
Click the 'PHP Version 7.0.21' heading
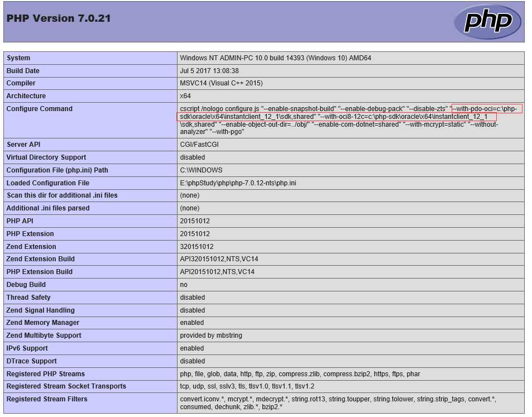point(59,18)
